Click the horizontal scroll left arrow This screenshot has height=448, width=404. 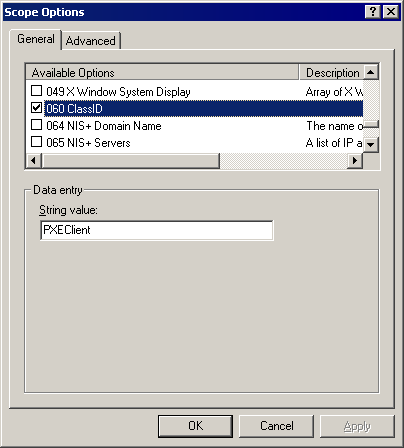[x=34, y=161]
